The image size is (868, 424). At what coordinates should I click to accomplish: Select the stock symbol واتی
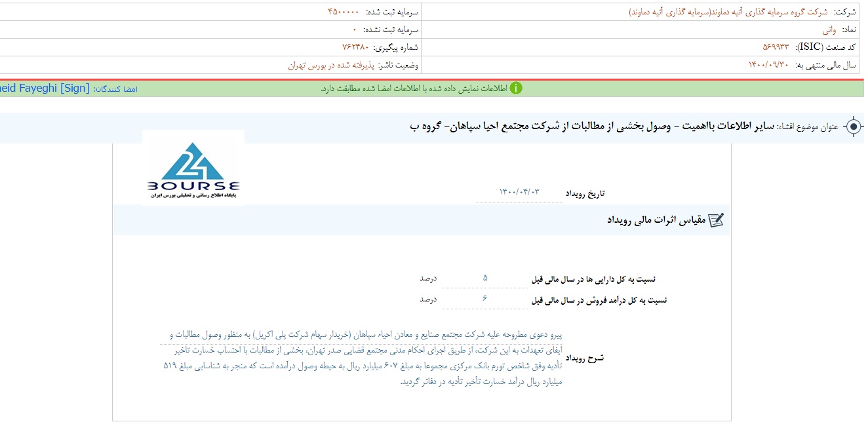click(829, 30)
